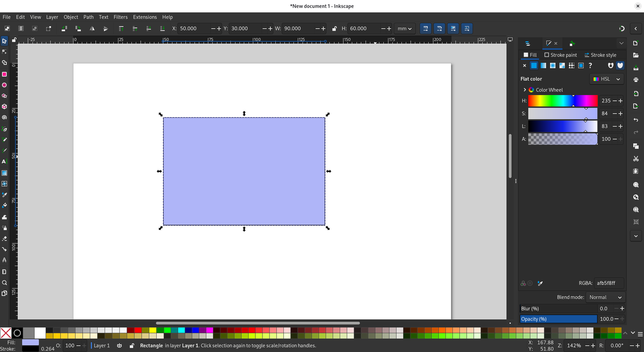Raise selection to top

coord(121,28)
